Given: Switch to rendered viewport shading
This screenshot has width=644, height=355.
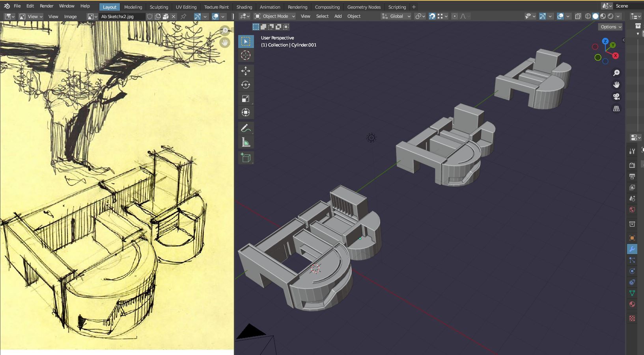Looking at the screenshot, I should (610, 16).
